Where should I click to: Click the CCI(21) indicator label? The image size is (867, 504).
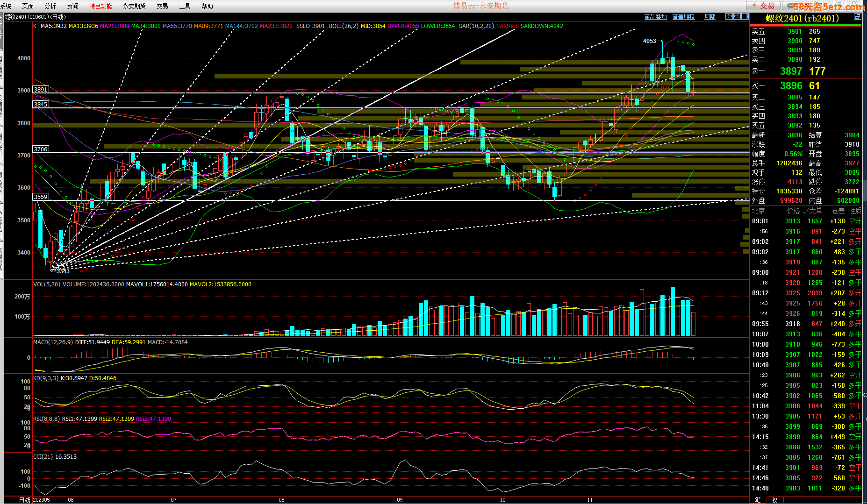pyautogui.click(x=43, y=457)
